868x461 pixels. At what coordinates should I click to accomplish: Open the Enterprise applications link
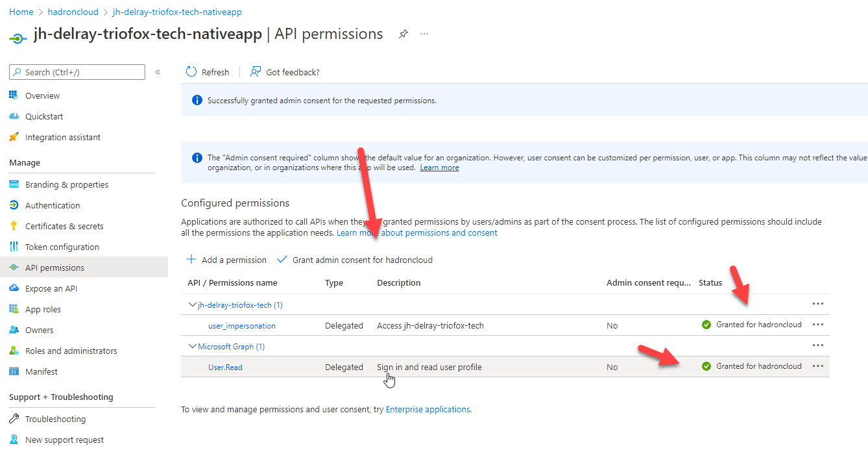(x=428, y=409)
